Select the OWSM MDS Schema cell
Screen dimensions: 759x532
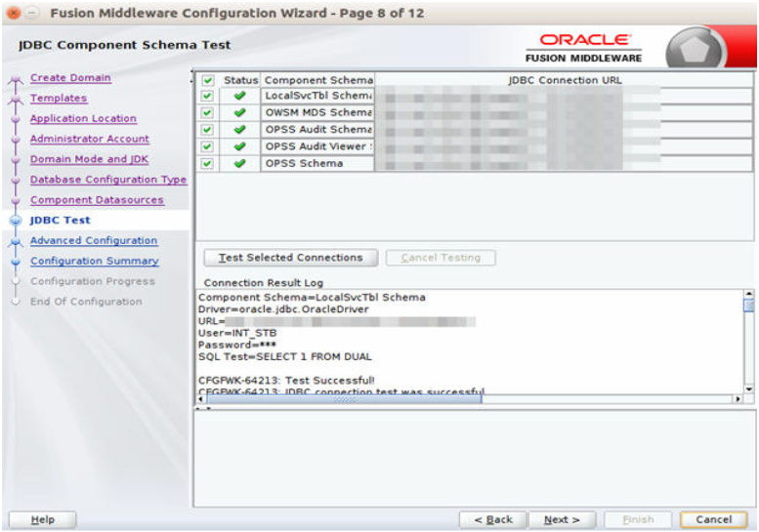[x=318, y=112]
